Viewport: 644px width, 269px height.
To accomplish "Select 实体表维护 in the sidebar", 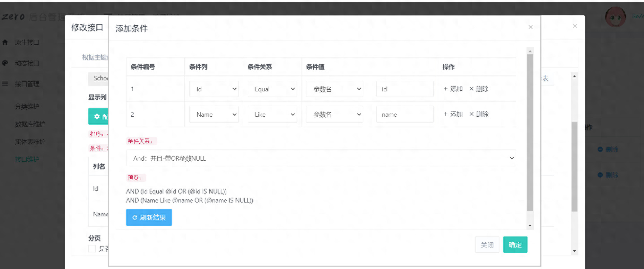I will point(30,142).
